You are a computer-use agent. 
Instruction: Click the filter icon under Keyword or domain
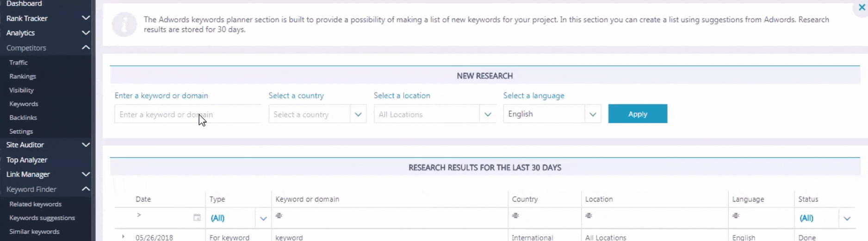(279, 216)
